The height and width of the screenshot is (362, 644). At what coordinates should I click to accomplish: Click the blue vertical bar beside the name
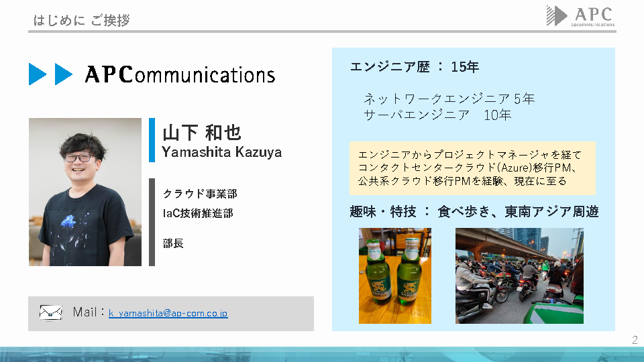pyautogui.click(x=152, y=140)
